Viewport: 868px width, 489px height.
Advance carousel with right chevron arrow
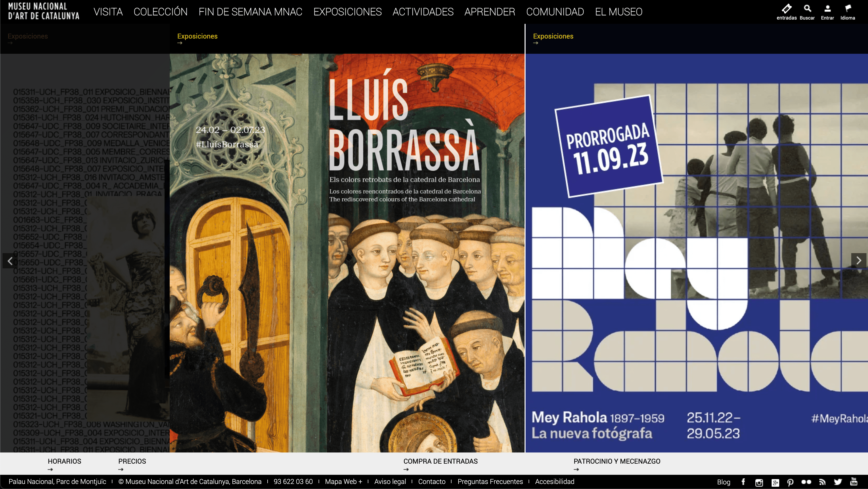[x=859, y=260]
